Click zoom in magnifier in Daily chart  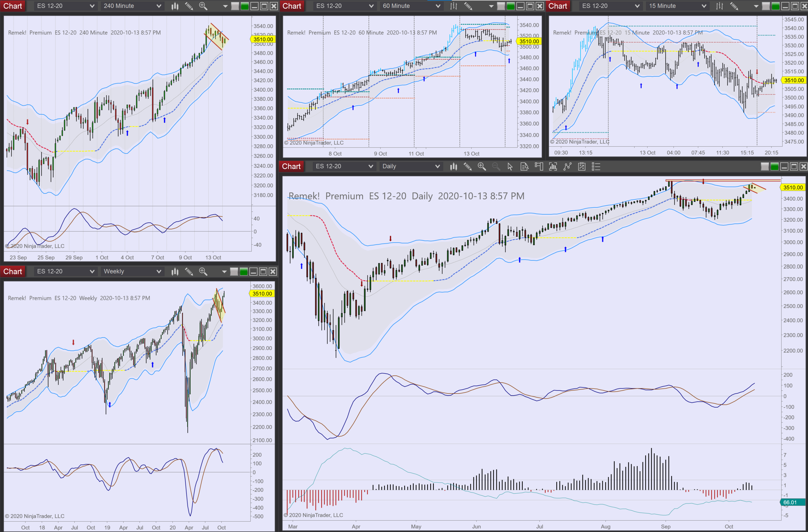481,167
